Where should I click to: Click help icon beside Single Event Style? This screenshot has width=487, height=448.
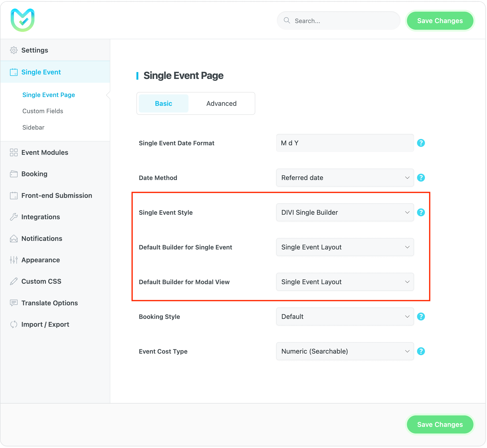click(x=421, y=212)
